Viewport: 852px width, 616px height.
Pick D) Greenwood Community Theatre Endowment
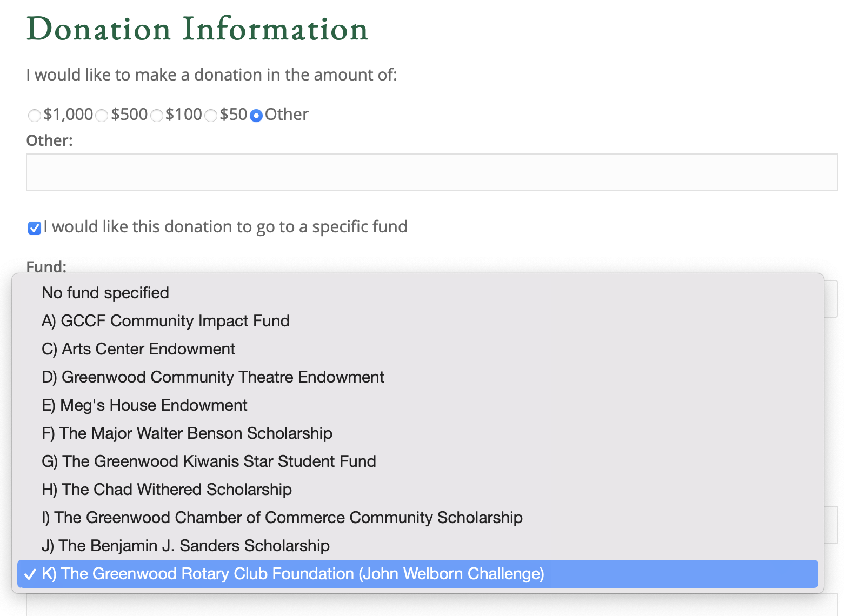pos(418,377)
